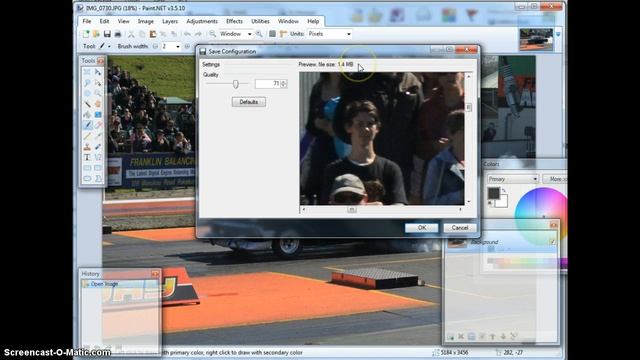
Task: Open the File menu
Action: pyautogui.click(x=87, y=21)
